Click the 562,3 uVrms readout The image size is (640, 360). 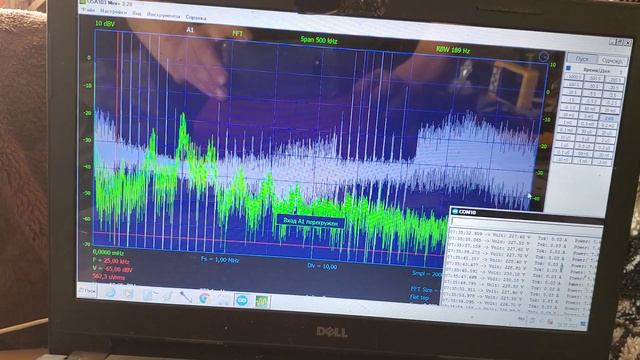[109, 277]
